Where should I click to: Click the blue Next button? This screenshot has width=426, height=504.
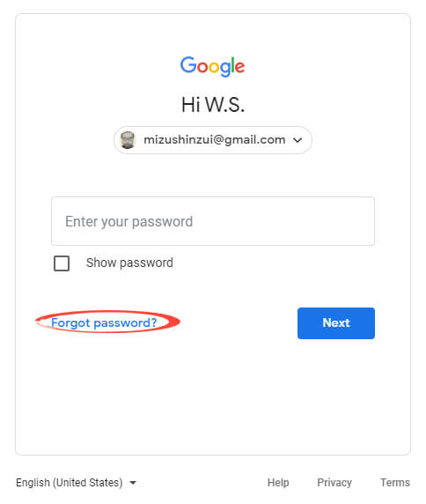pyautogui.click(x=336, y=323)
